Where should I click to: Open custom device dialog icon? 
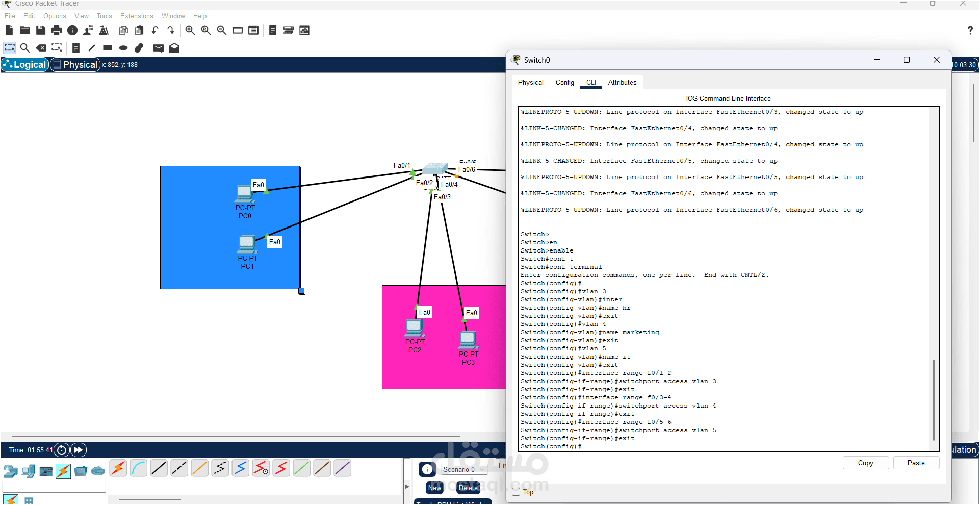tap(289, 31)
